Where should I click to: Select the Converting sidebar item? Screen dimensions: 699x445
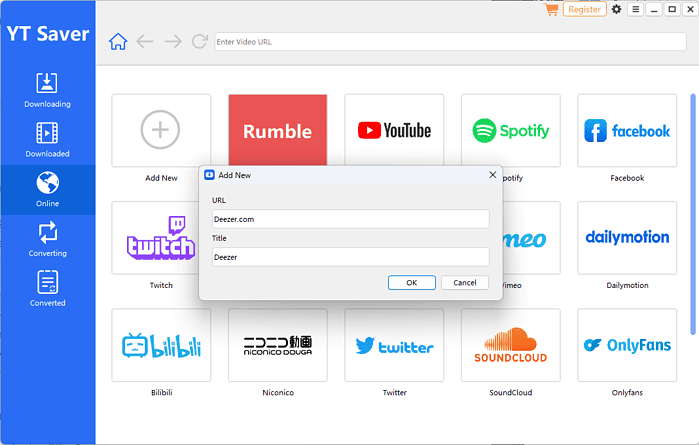47,239
